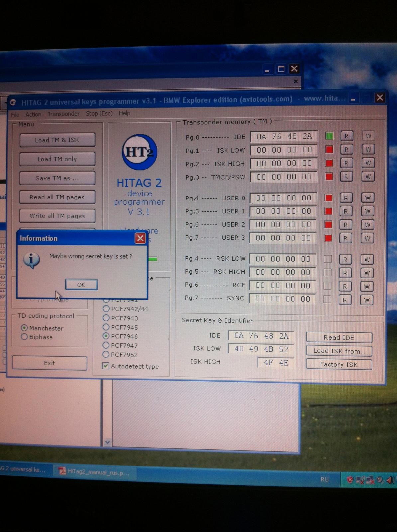Click the green status square on the Pg.0 IDE row
Screen dimensions: 397x532
329,136
